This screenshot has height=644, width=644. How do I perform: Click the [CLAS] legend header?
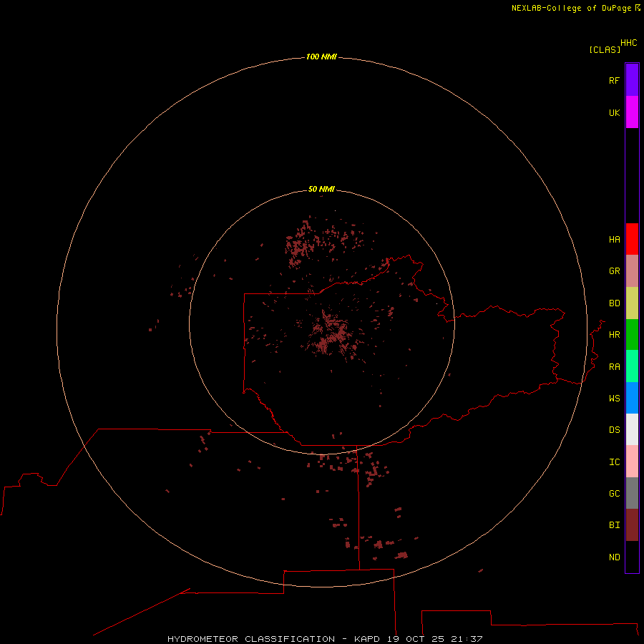click(x=605, y=49)
